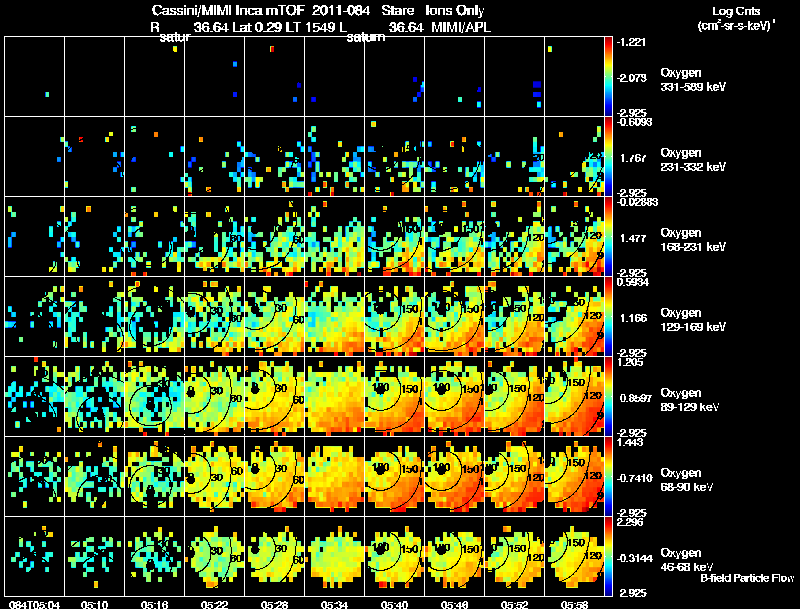The height and width of the screenshot is (609, 800).
Task: Select the Oxygen 129-169 keV label
Action: point(693,320)
